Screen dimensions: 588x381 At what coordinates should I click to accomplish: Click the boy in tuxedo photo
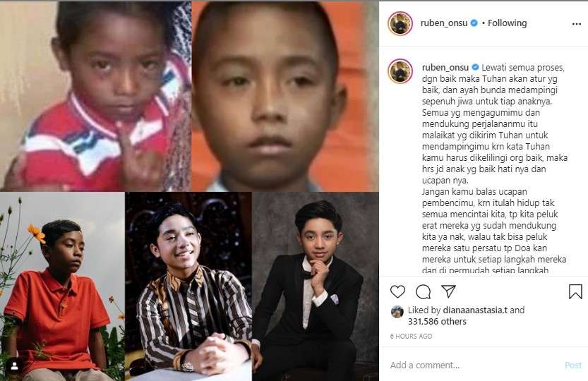click(316, 286)
